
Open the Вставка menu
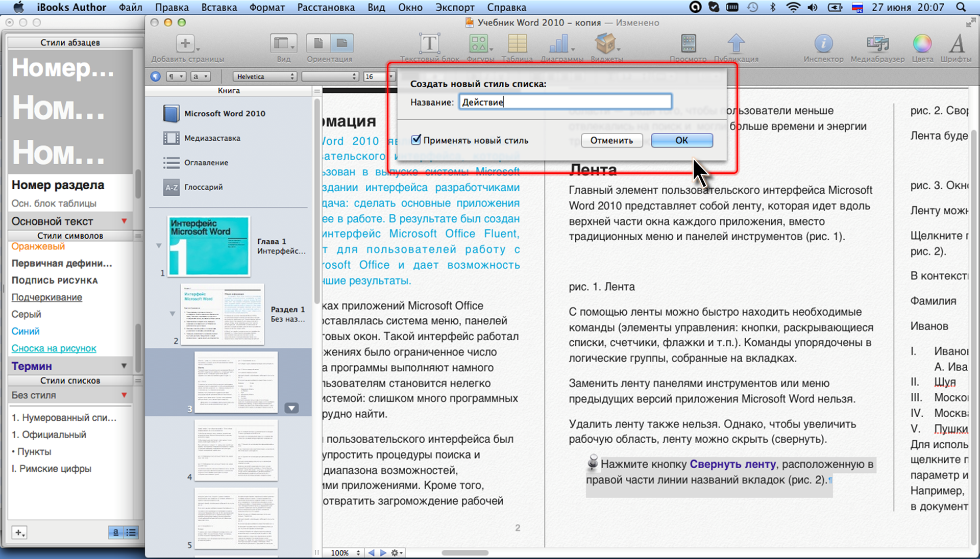[219, 7]
